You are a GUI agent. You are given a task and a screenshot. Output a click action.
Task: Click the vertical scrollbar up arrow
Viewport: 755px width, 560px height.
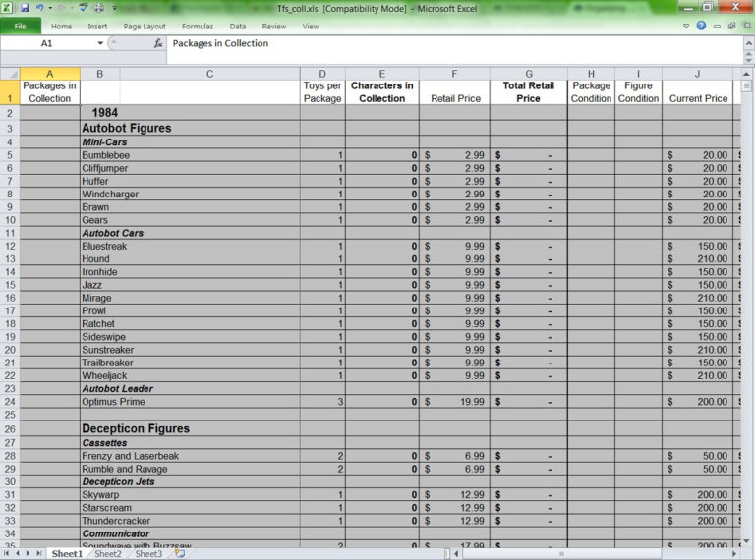[746, 74]
